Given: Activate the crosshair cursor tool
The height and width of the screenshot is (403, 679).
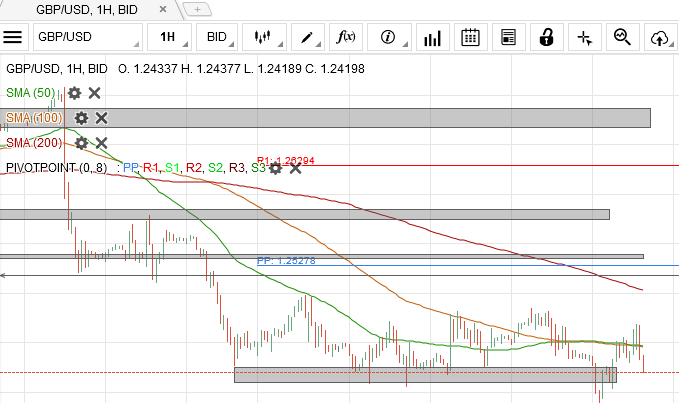Looking at the screenshot, I should click(585, 37).
